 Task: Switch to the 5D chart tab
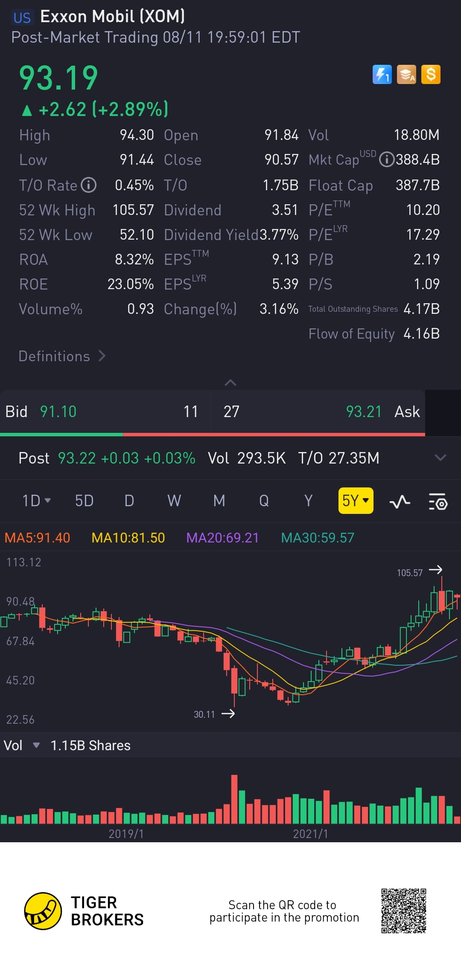point(84,501)
